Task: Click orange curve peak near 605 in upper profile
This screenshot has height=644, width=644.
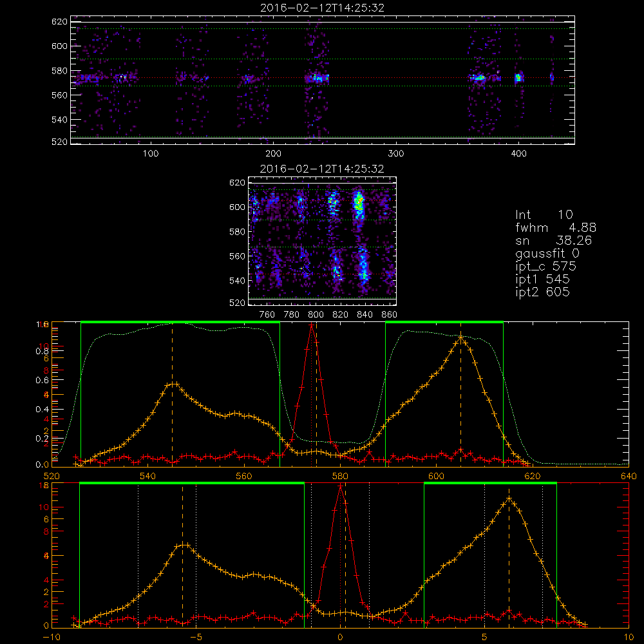Action: click(461, 338)
